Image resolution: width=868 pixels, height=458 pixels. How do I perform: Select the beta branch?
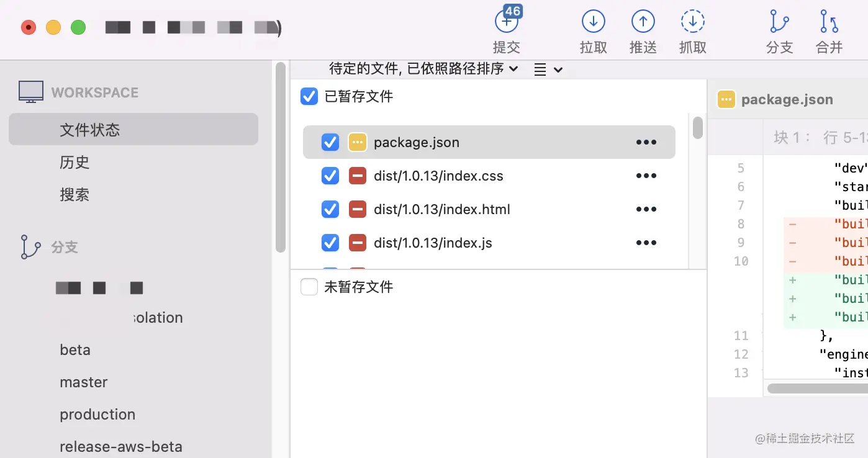click(x=75, y=350)
